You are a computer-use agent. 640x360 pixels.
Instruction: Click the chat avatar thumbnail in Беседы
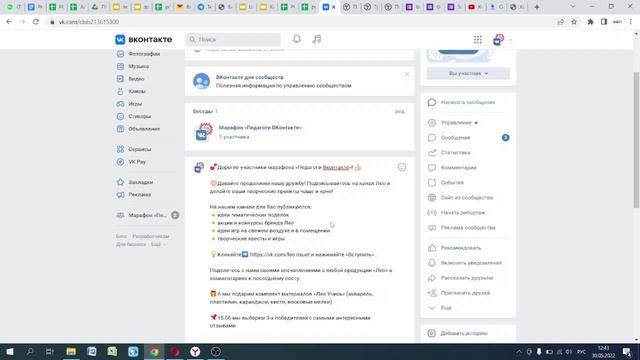point(203,132)
